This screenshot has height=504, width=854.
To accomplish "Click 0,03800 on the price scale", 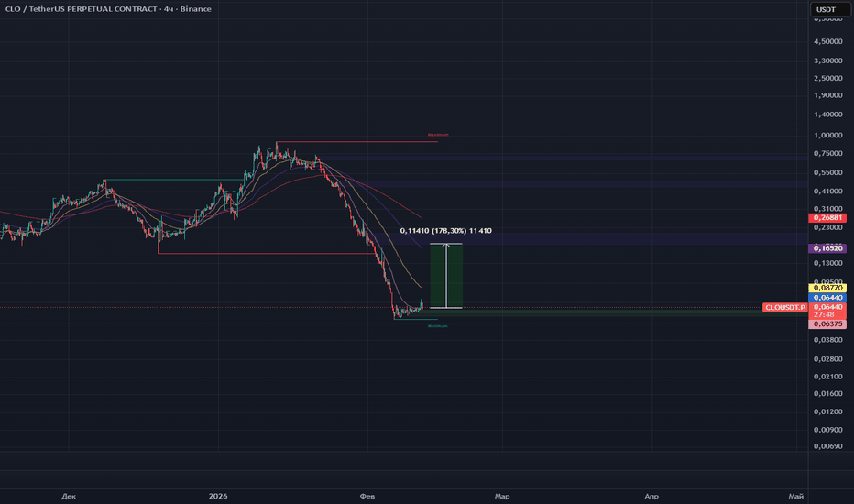I will tap(827, 340).
